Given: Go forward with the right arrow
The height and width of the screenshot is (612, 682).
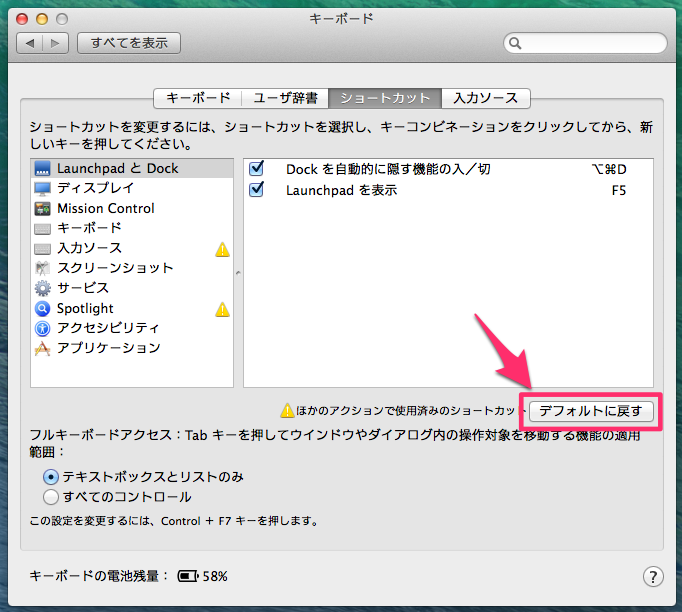Looking at the screenshot, I should 56,43.
